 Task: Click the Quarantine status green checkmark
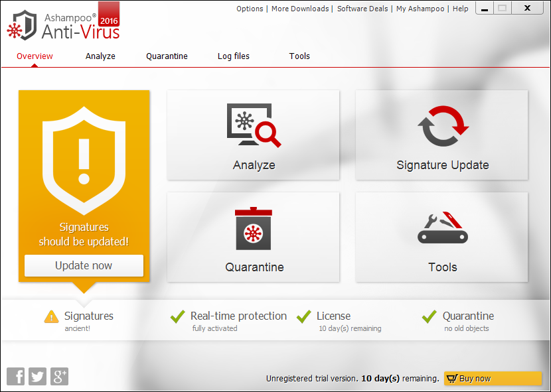(x=430, y=316)
